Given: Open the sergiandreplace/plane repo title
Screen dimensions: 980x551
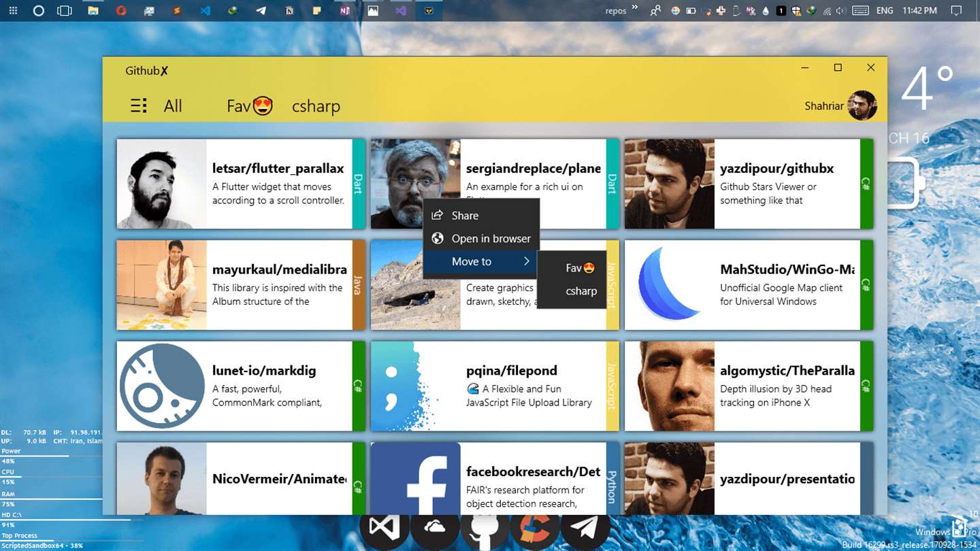Looking at the screenshot, I should [x=534, y=169].
